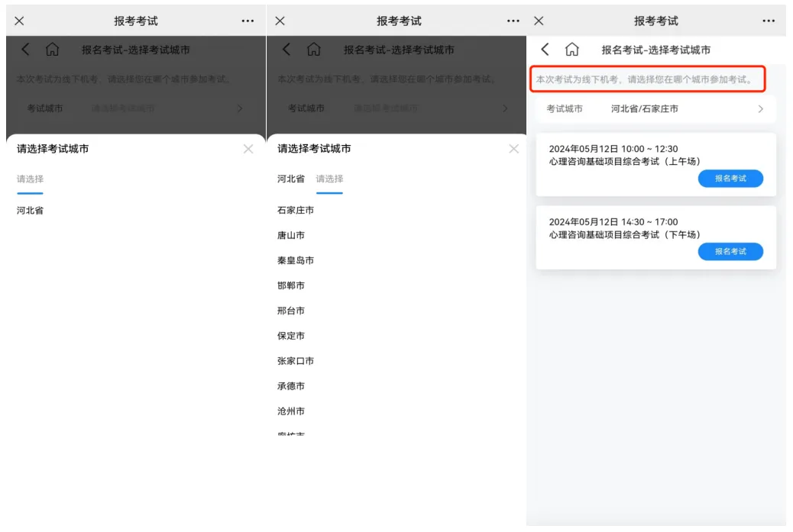Choose 保定市 from the city list

point(291,336)
